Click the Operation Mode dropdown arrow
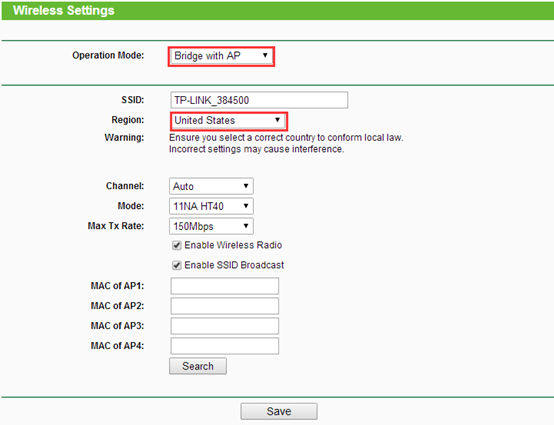Viewport: 554px width, 425px height. tap(265, 55)
